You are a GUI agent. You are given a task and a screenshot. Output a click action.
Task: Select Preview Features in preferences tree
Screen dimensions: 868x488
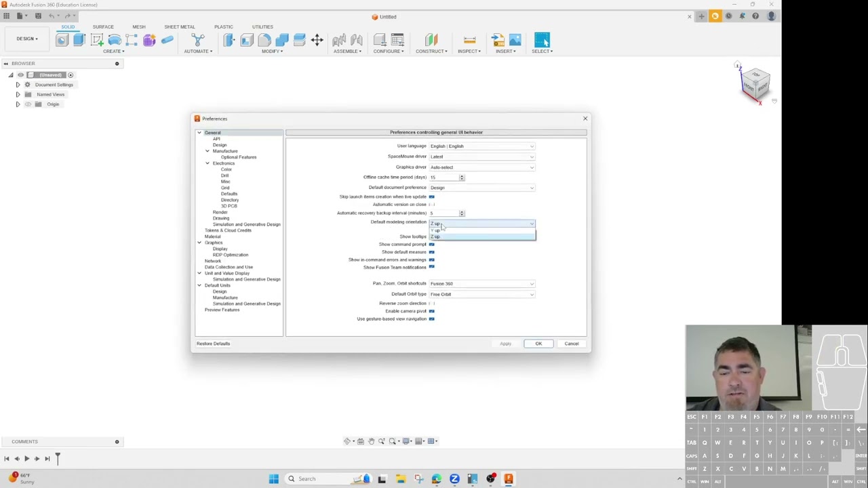222,310
